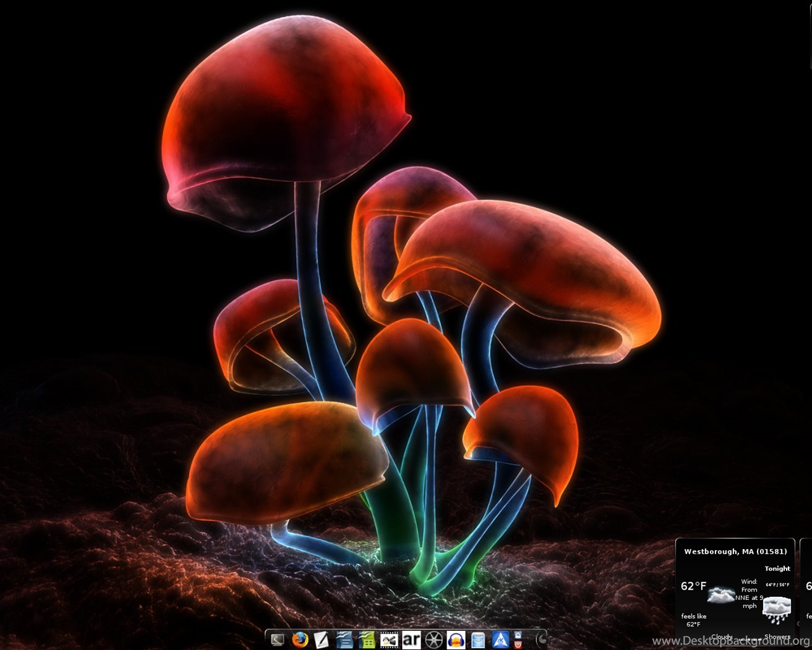
Task: Launch OpenOffice Writer from the dock
Action: (344, 639)
